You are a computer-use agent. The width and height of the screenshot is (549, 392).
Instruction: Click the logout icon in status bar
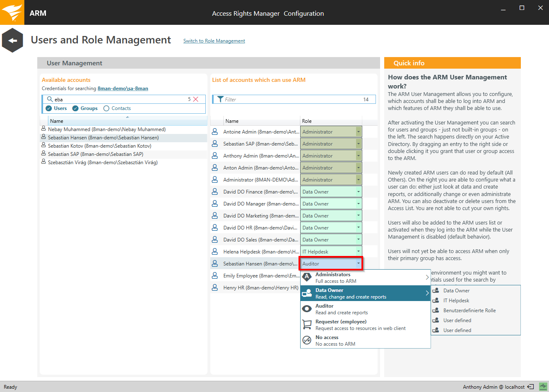[530, 387]
